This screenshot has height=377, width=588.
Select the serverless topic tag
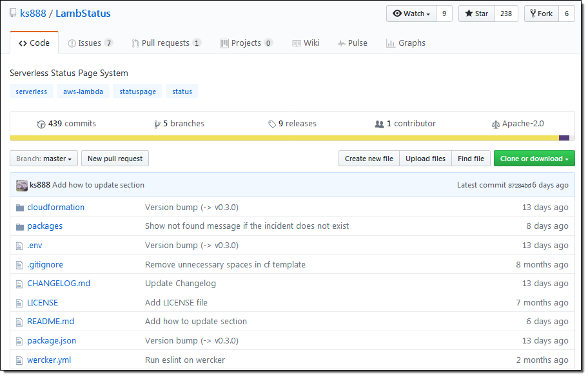[32, 92]
